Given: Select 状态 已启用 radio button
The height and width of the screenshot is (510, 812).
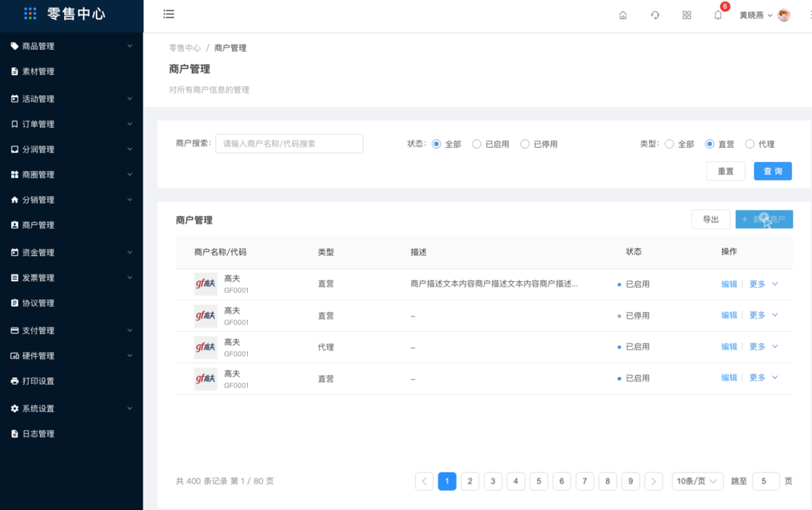Looking at the screenshot, I should 477,144.
